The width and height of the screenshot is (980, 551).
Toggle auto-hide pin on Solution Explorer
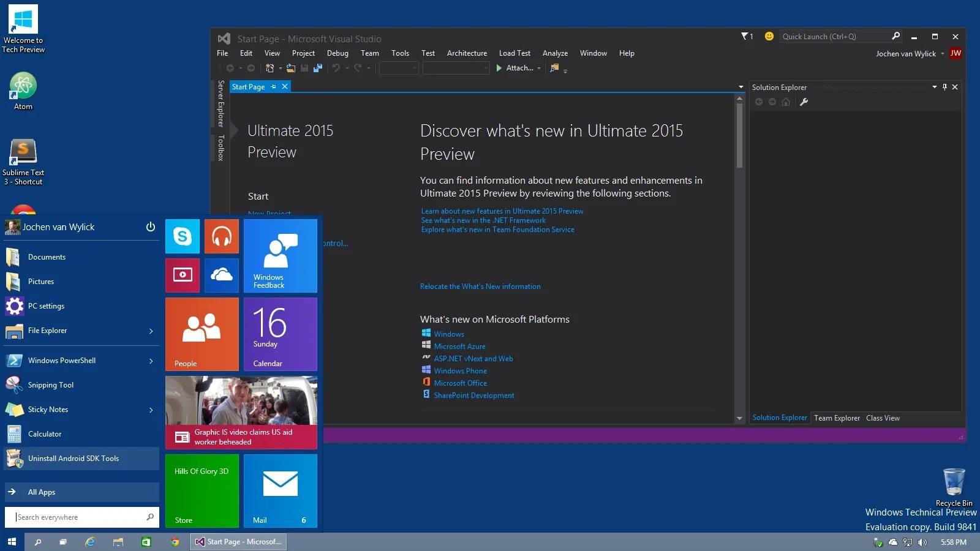click(944, 87)
